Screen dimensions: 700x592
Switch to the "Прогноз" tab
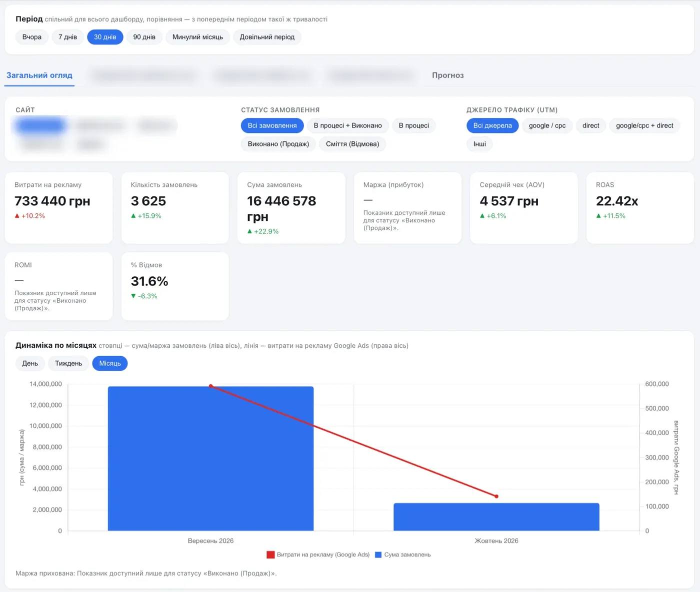(x=448, y=75)
